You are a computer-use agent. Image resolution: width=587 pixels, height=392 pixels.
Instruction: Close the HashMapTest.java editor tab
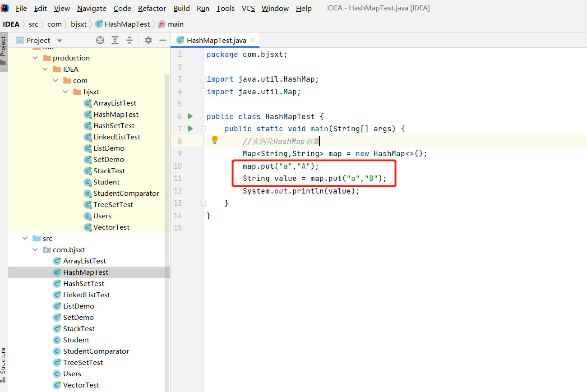253,40
